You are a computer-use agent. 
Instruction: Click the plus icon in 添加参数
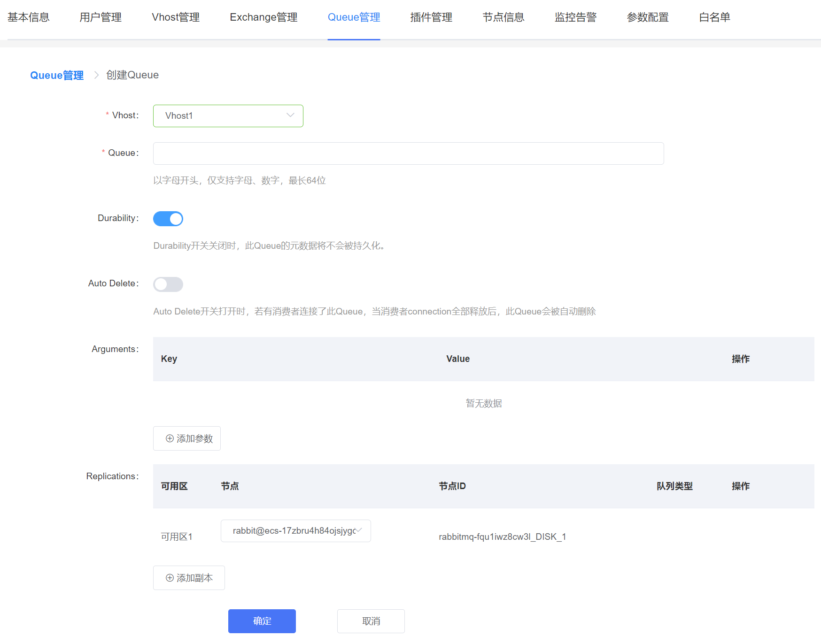tap(170, 438)
